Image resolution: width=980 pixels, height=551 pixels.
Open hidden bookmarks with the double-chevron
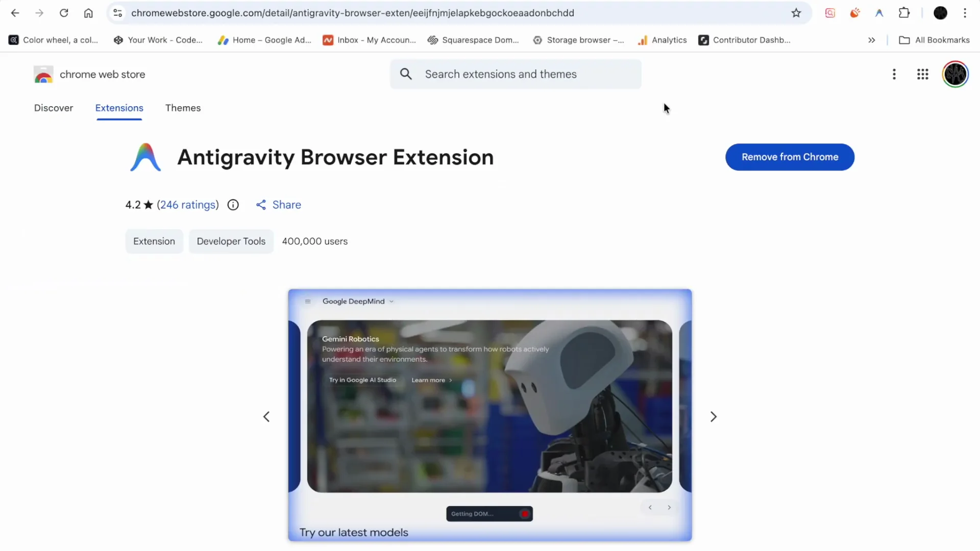872,40
